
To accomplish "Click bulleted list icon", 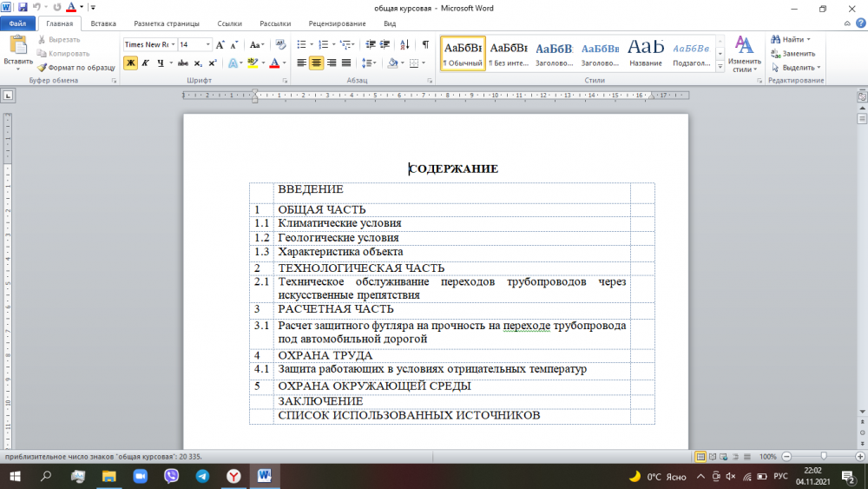I will click(x=301, y=44).
